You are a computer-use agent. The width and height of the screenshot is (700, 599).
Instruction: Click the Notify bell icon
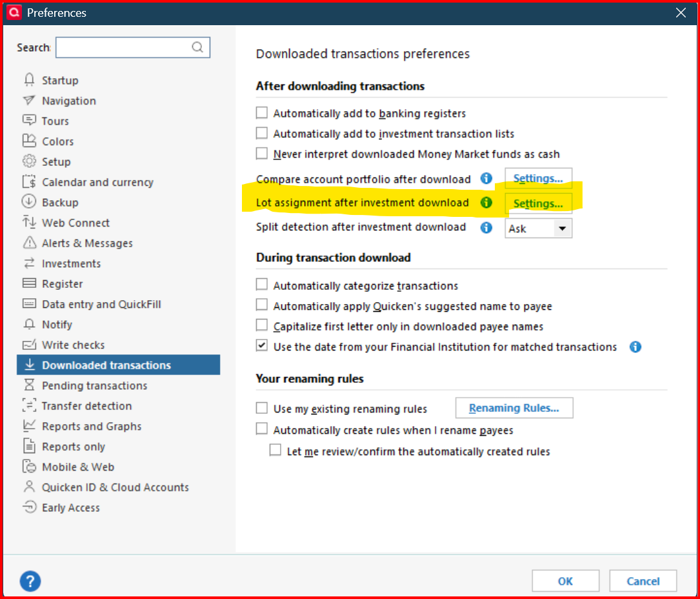point(29,324)
